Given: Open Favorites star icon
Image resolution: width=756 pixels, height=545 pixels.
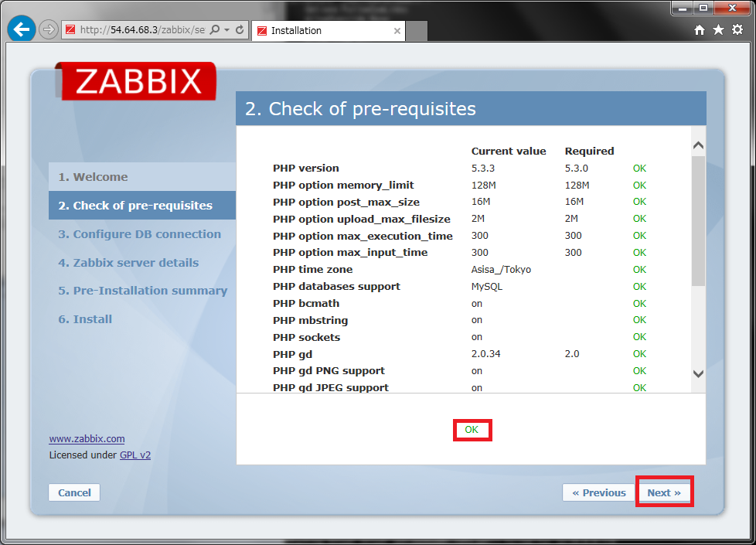Looking at the screenshot, I should coord(718,30).
